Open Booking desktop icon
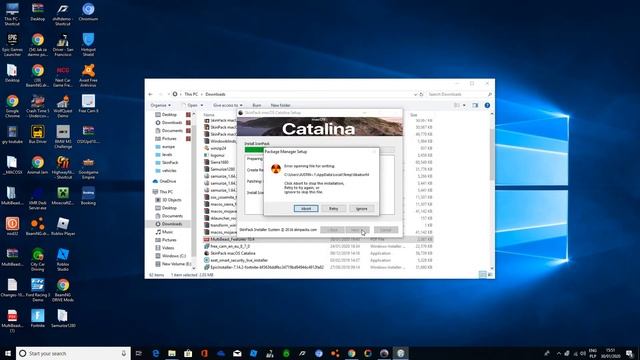 [x=88, y=196]
